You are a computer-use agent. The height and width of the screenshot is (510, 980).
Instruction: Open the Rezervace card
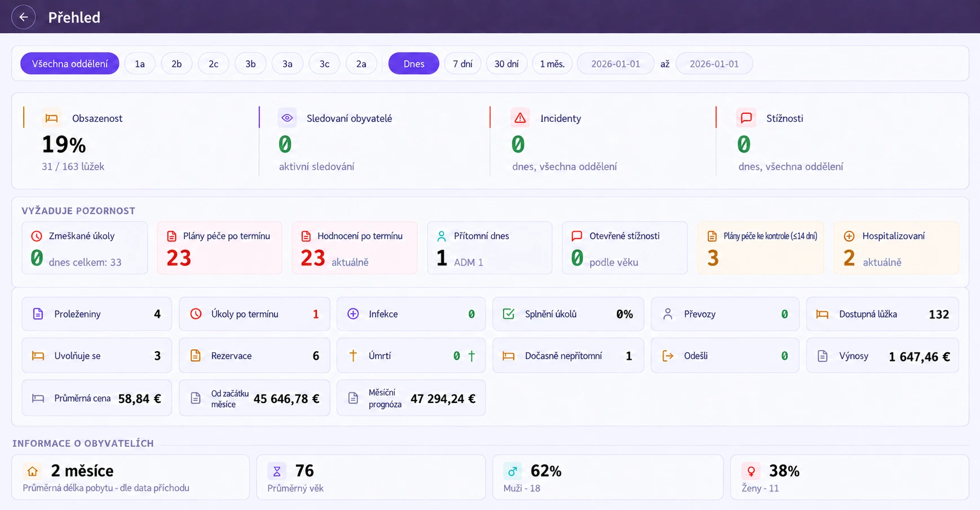254,356
